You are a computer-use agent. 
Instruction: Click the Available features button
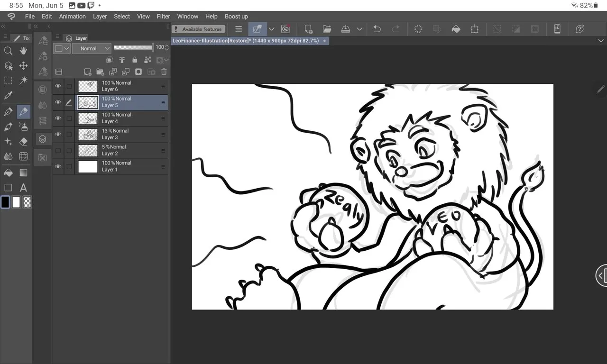tap(198, 29)
